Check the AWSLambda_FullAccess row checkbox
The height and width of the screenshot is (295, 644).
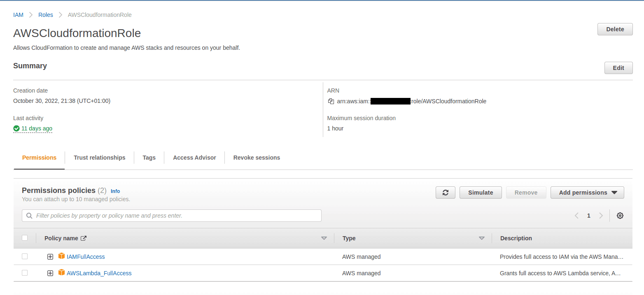[25, 273]
